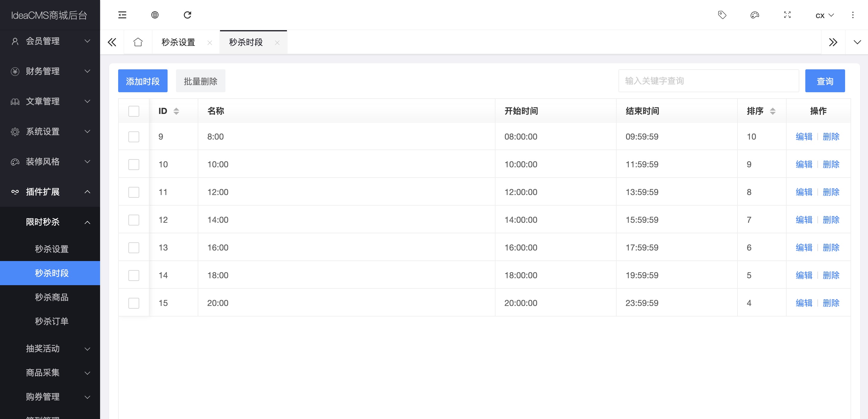Click the refresh page icon

pyautogui.click(x=187, y=15)
